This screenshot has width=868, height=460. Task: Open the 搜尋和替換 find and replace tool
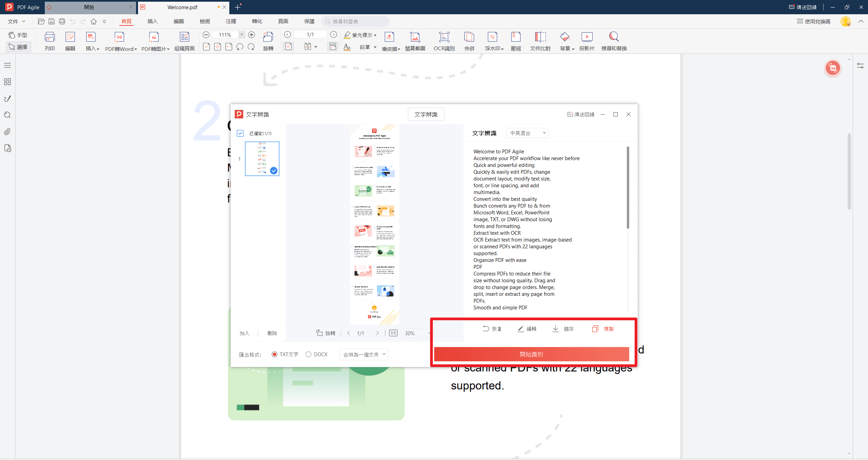coord(614,41)
